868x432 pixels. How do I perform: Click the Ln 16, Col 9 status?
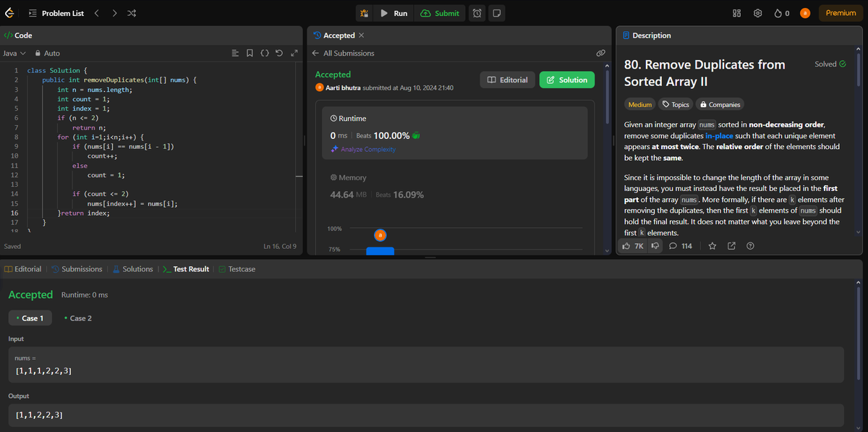click(x=281, y=247)
